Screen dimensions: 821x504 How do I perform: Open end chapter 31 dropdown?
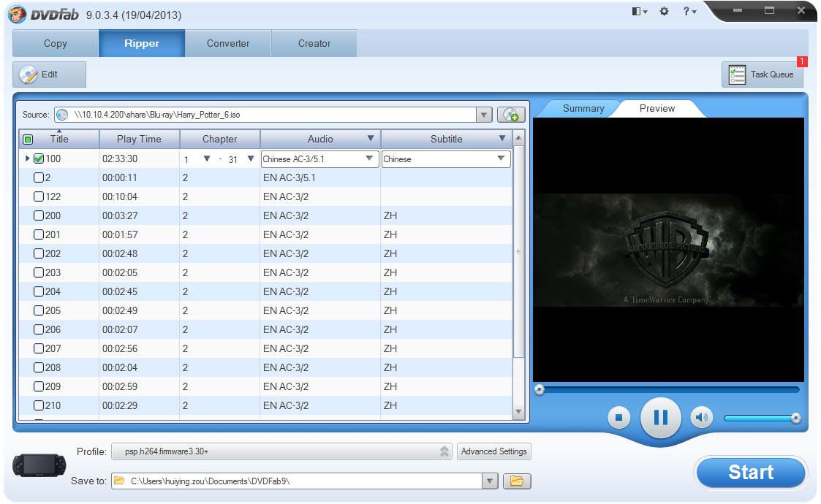tap(251, 159)
